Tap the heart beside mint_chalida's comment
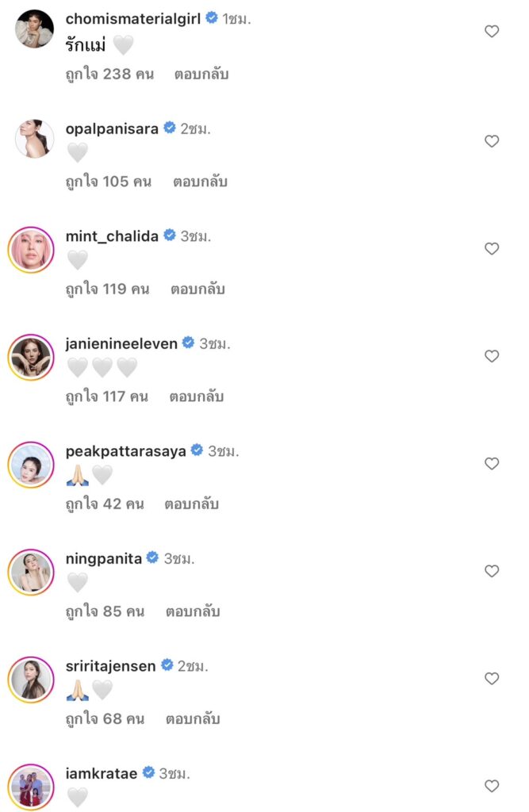 click(x=492, y=249)
